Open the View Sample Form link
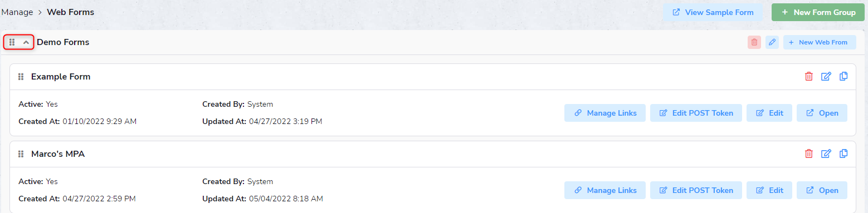868x213 pixels. click(713, 12)
